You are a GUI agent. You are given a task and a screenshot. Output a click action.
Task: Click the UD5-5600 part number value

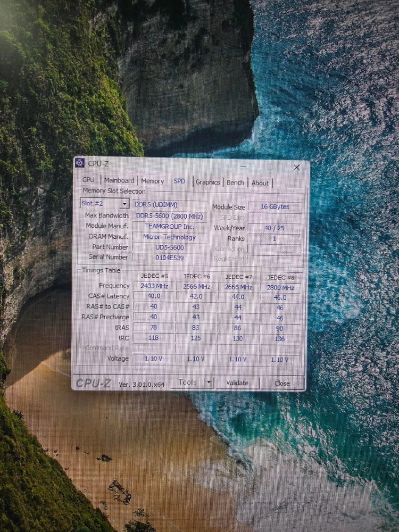tap(169, 247)
